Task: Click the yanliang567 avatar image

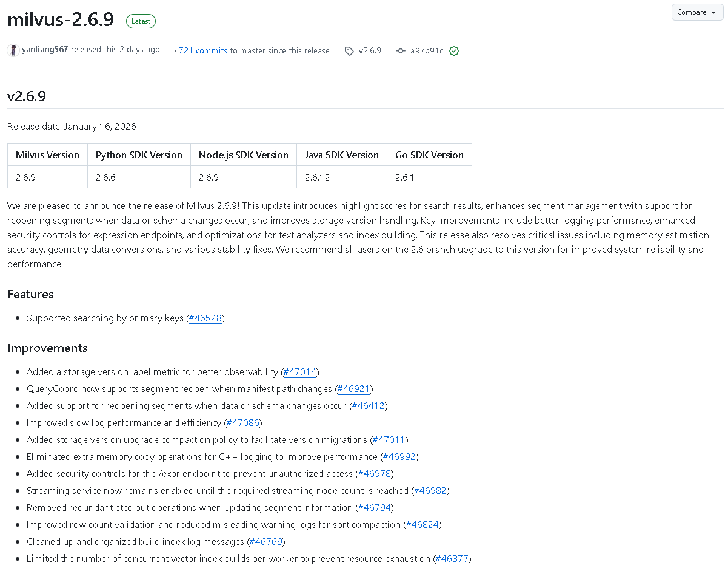Action: pos(13,50)
